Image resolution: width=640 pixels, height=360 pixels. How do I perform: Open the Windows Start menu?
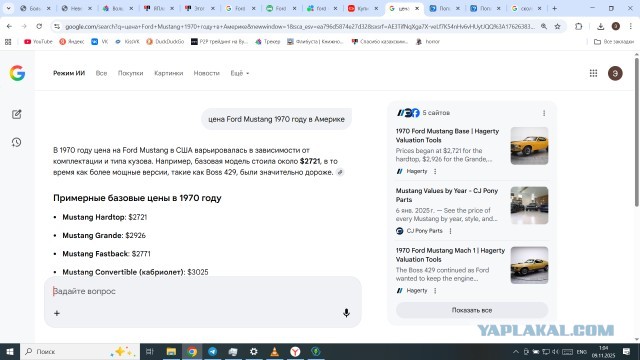[x=10, y=351]
